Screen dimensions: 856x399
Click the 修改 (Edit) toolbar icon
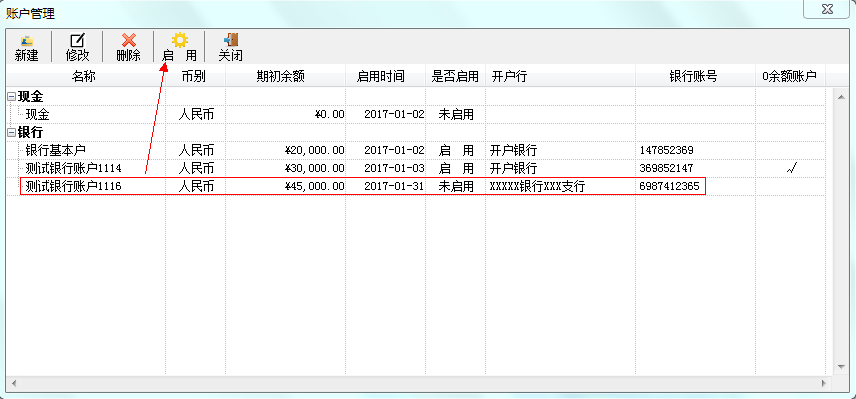click(77, 41)
